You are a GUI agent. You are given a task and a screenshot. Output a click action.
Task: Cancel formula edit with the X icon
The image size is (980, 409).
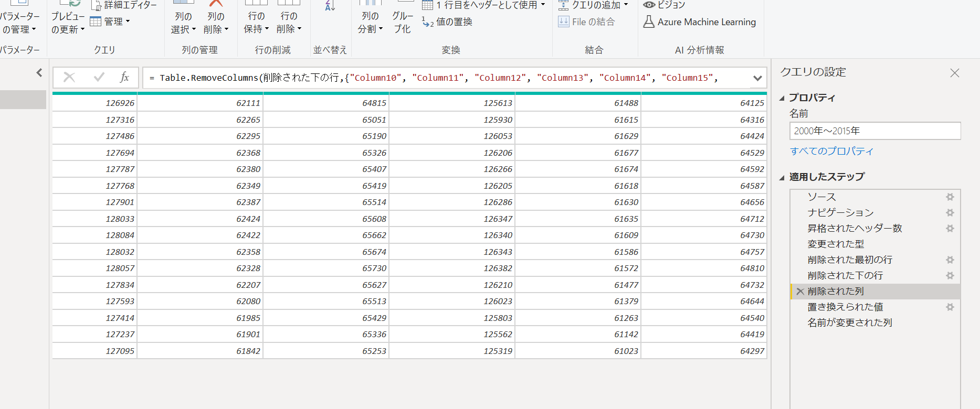point(69,78)
